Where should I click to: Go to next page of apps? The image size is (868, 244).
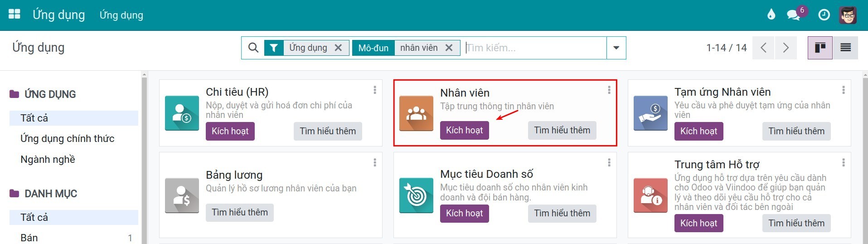pyautogui.click(x=786, y=48)
